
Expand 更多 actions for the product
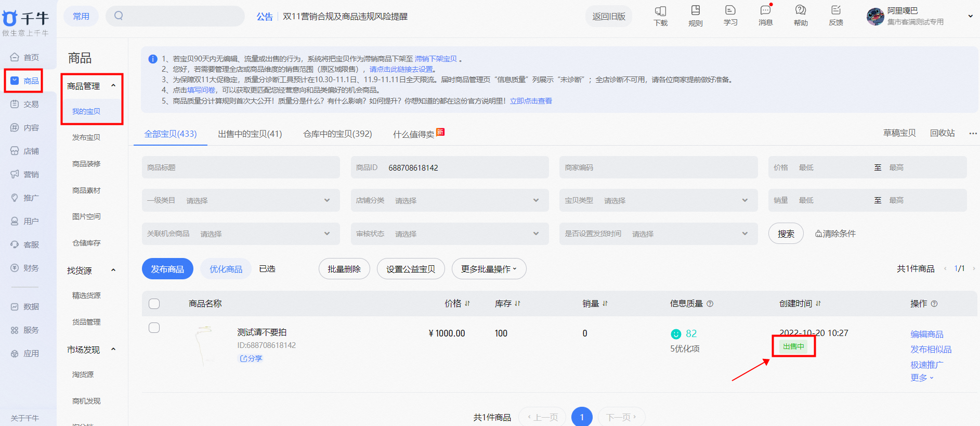pyautogui.click(x=922, y=378)
